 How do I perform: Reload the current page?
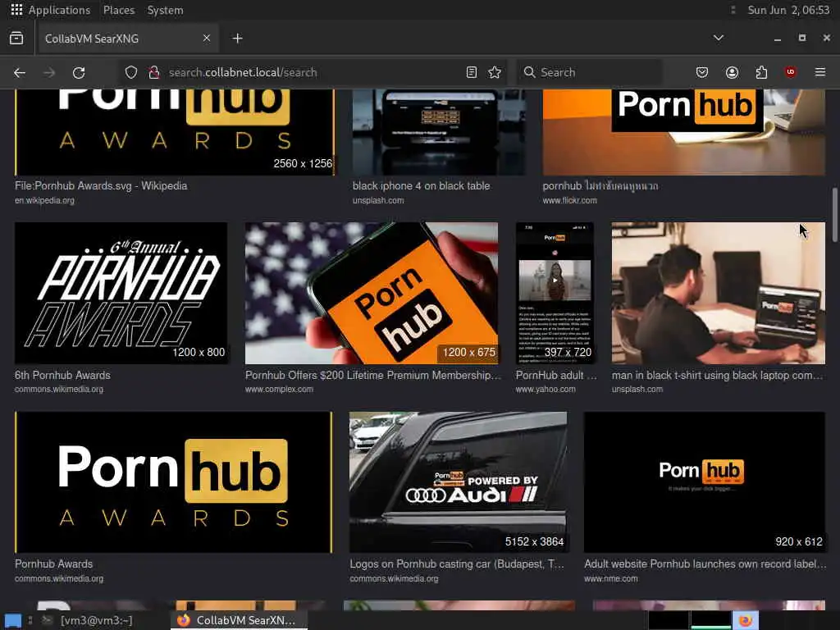(79, 72)
